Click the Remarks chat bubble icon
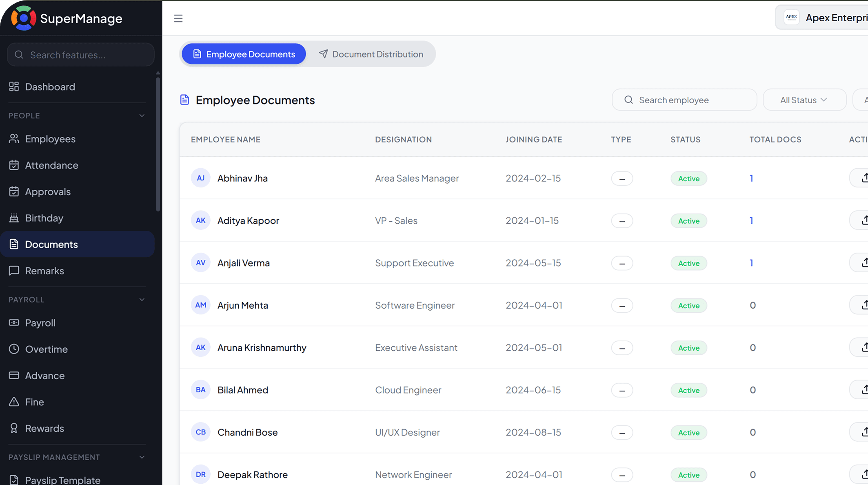This screenshot has width=868, height=485. click(x=14, y=271)
